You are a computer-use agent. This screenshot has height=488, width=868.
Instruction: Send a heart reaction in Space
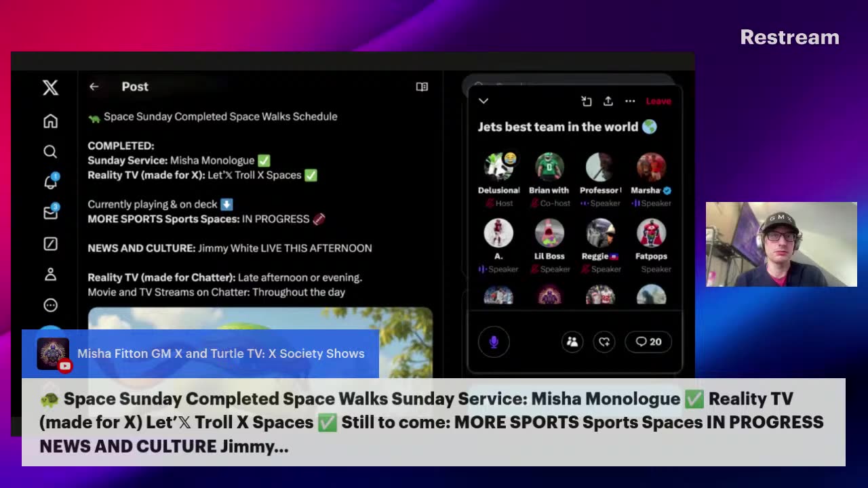(604, 342)
